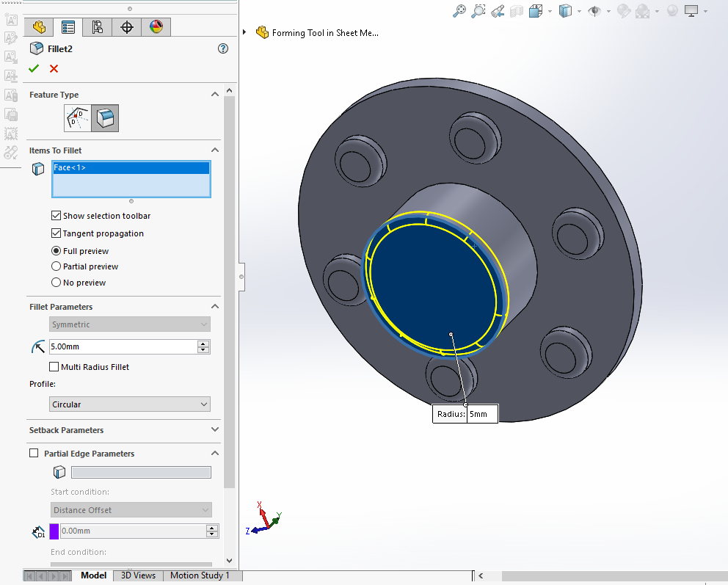Disable Tangent propagation checkbox

[x=57, y=233]
